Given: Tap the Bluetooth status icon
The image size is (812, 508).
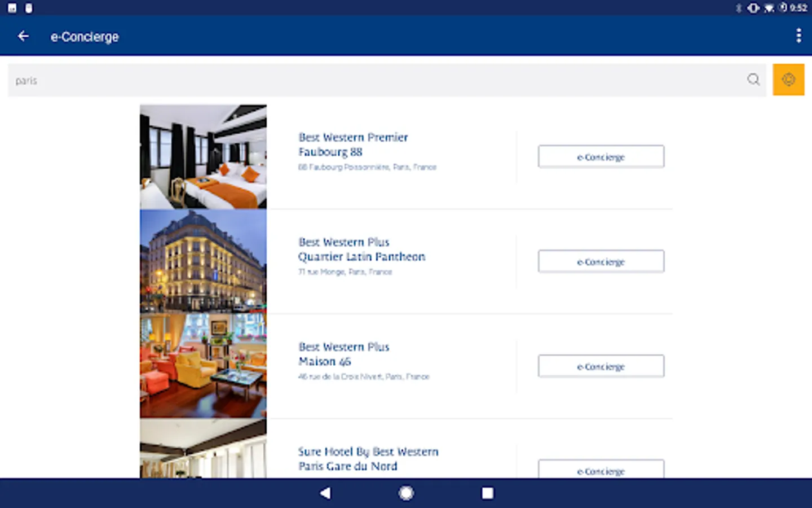Looking at the screenshot, I should pos(739,8).
